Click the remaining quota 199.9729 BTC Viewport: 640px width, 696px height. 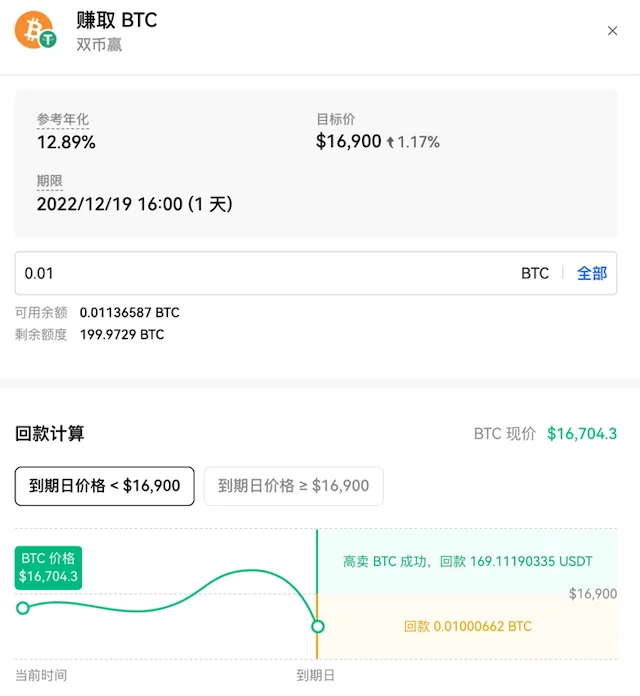(x=122, y=334)
